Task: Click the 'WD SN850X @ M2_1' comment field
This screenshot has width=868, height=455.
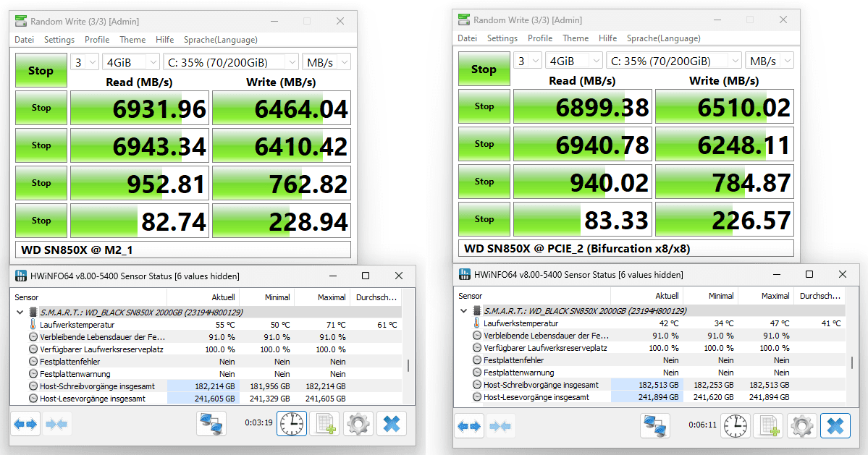Action: click(183, 250)
